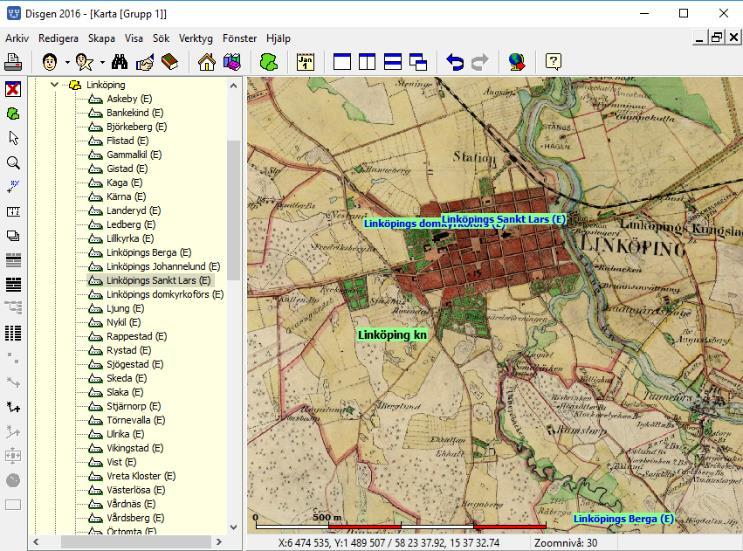The width and height of the screenshot is (743, 551).
Task: Click the hand writing notes icon
Action: click(145, 62)
